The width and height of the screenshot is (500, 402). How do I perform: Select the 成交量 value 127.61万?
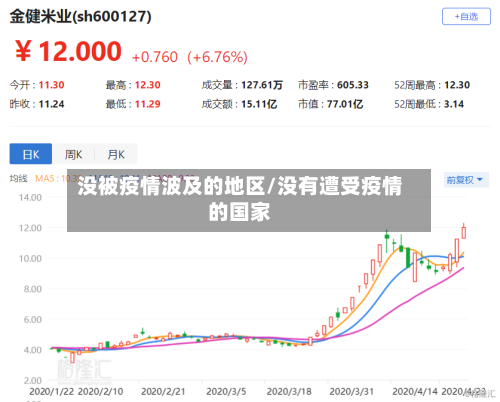coord(262,85)
